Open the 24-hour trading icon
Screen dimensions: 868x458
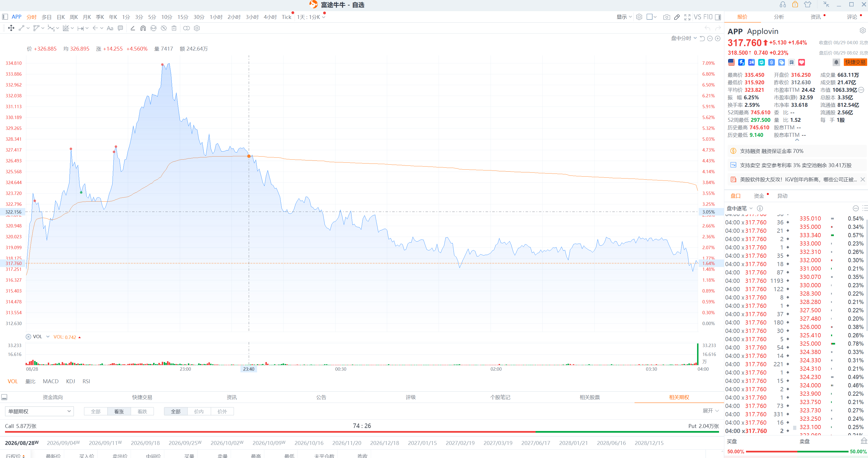click(752, 62)
